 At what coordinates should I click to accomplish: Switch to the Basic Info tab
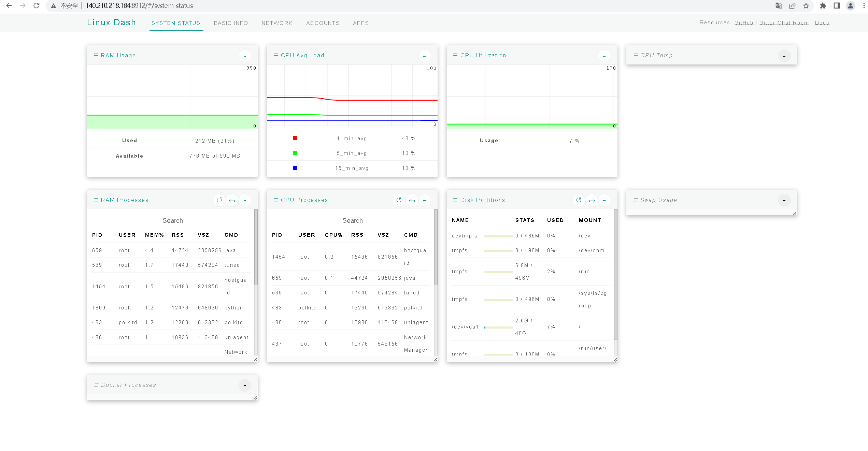(x=231, y=23)
